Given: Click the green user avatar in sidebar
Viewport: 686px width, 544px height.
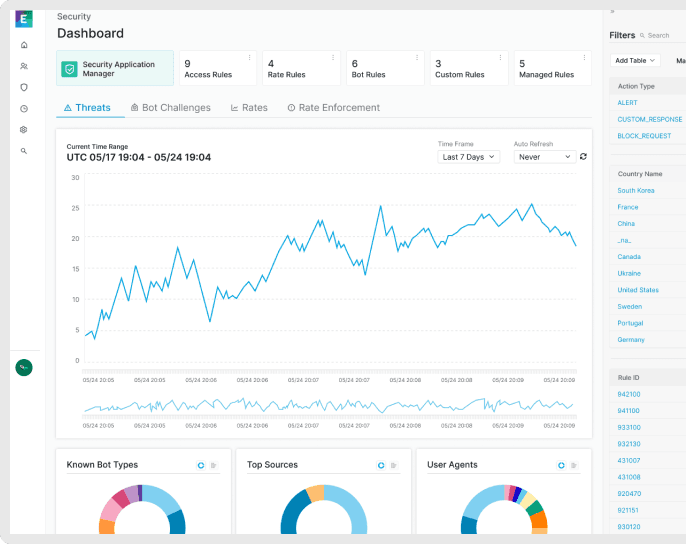Looking at the screenshot, I should (x=24, y=368).
